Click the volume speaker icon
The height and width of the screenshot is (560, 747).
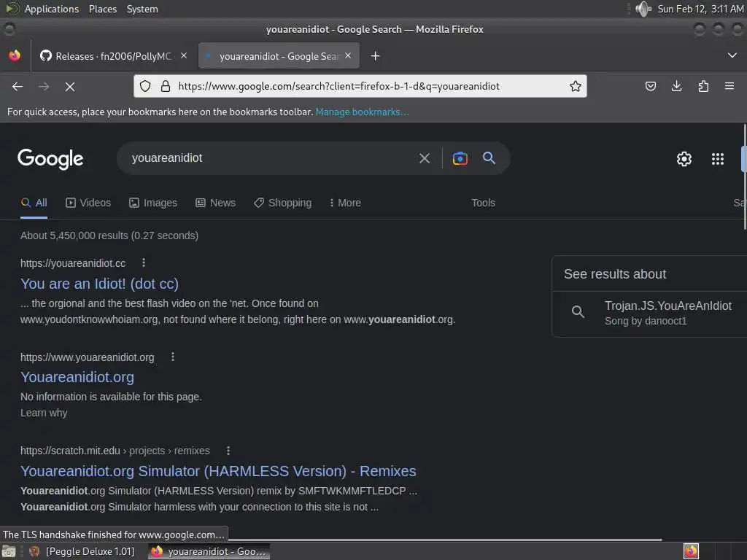pyautogui.click(x=643, y=9)
